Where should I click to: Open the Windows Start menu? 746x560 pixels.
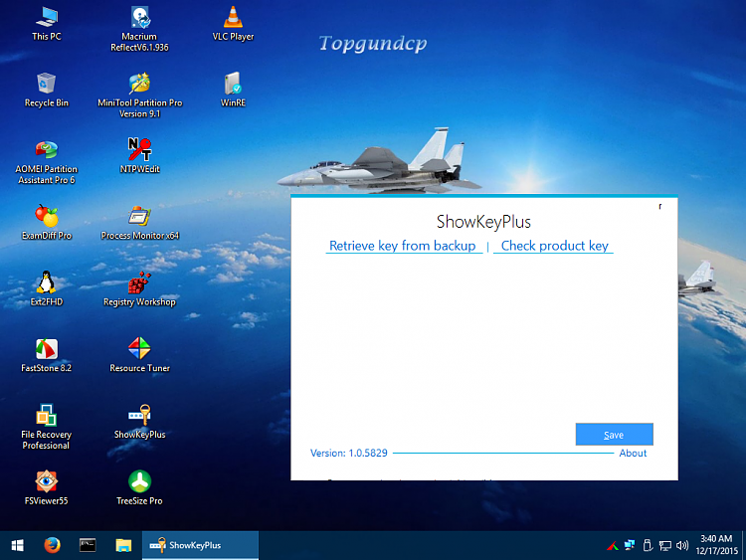pyautogui.click(x=18, y=545)
